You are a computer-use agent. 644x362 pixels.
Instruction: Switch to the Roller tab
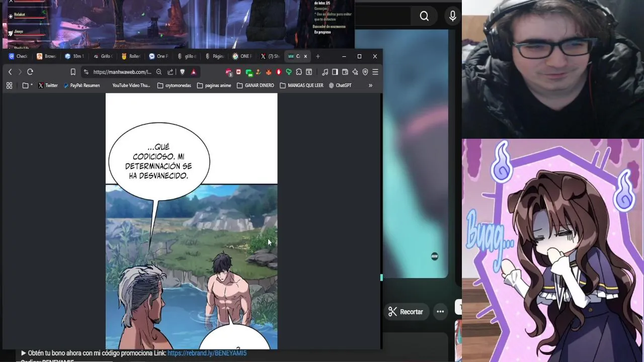tap(131, 56)
